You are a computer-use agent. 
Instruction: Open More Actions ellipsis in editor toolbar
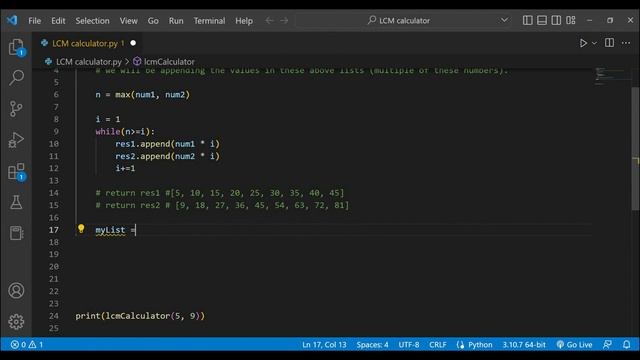(x=626, y=43)
